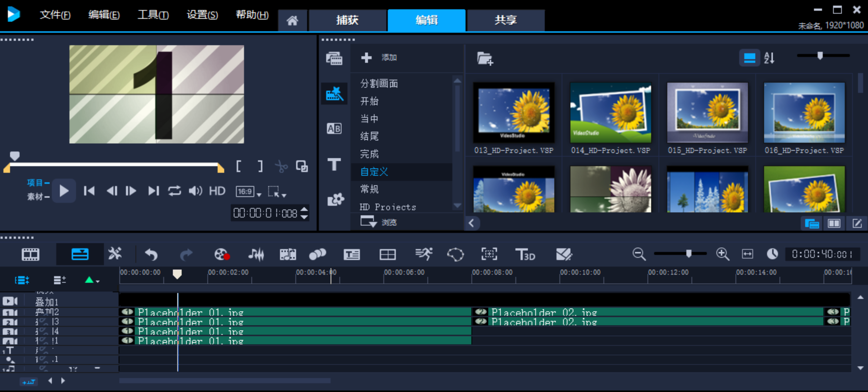Open the Title library T icon
The width and height of the screenshot is (868, 392).
(x=334, y=164)
